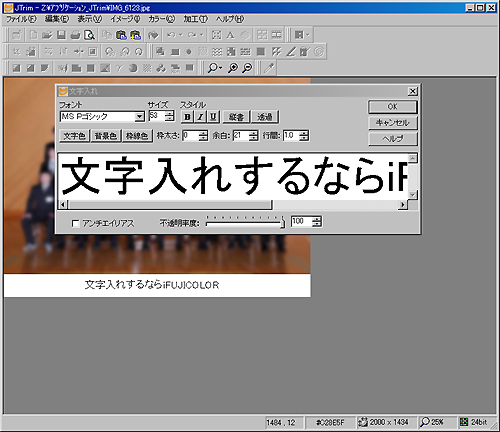Image resolution: width=500 pixels, height=432 pixels.
Task: Toggle Italic style button I
Action: (200, 117)
